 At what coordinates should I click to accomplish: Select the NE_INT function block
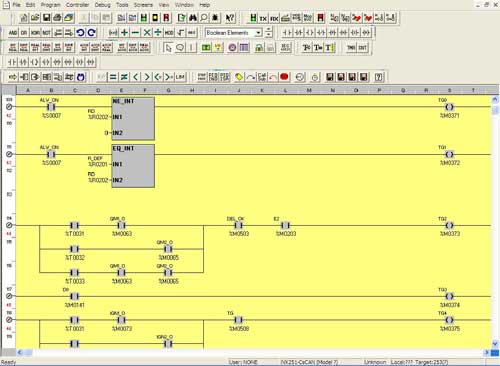133,118
